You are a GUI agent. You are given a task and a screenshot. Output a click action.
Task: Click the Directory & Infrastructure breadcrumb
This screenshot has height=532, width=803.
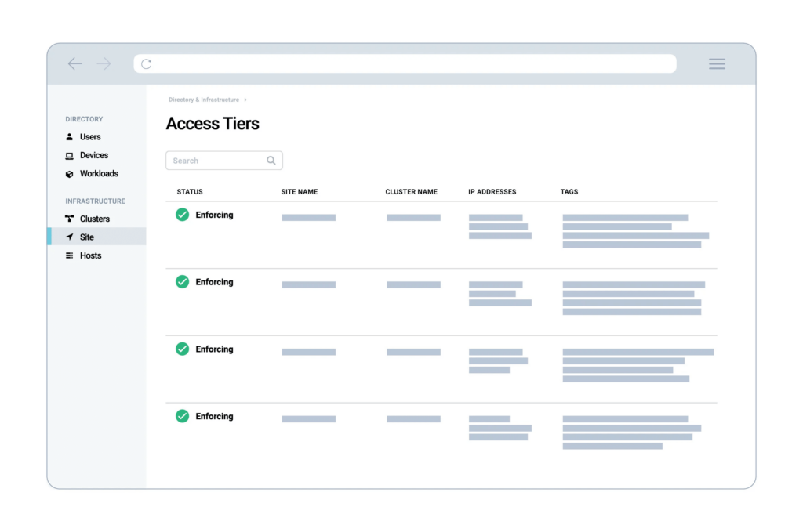pyautogui.click(x=204, y=100)
